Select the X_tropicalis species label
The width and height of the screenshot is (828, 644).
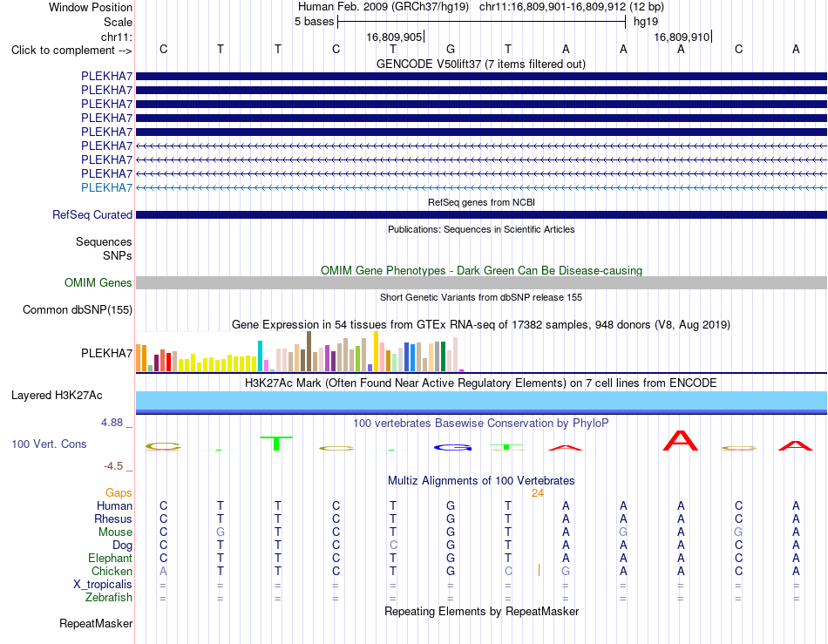103,585
